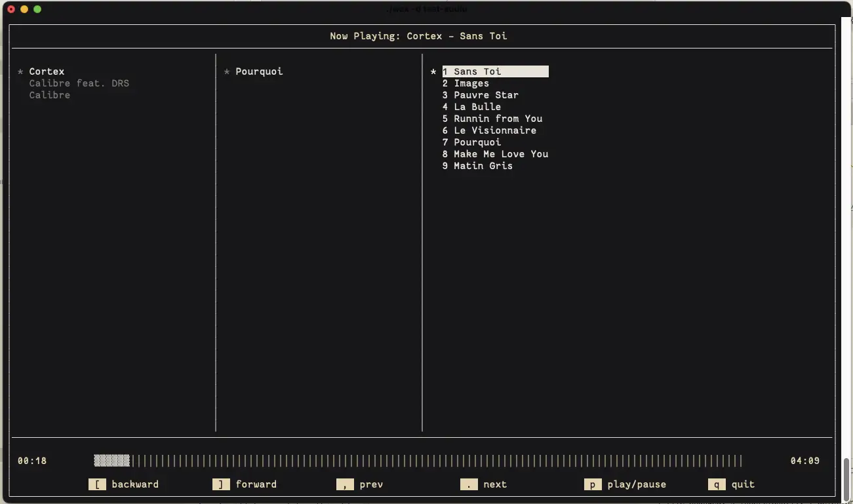
Task: Select artist Calibre feat. DRS
Action: click(79, 83)
